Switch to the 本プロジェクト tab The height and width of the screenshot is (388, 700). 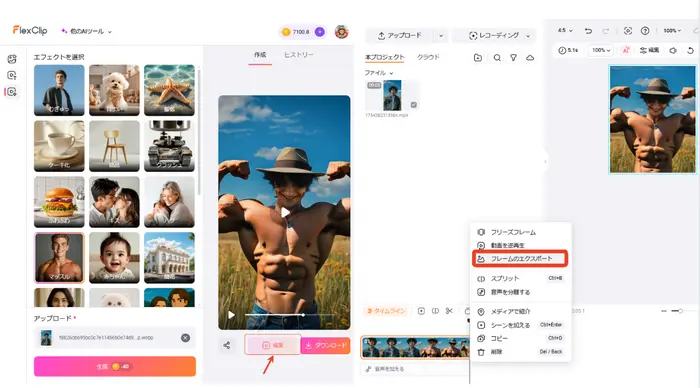[384, 57]
